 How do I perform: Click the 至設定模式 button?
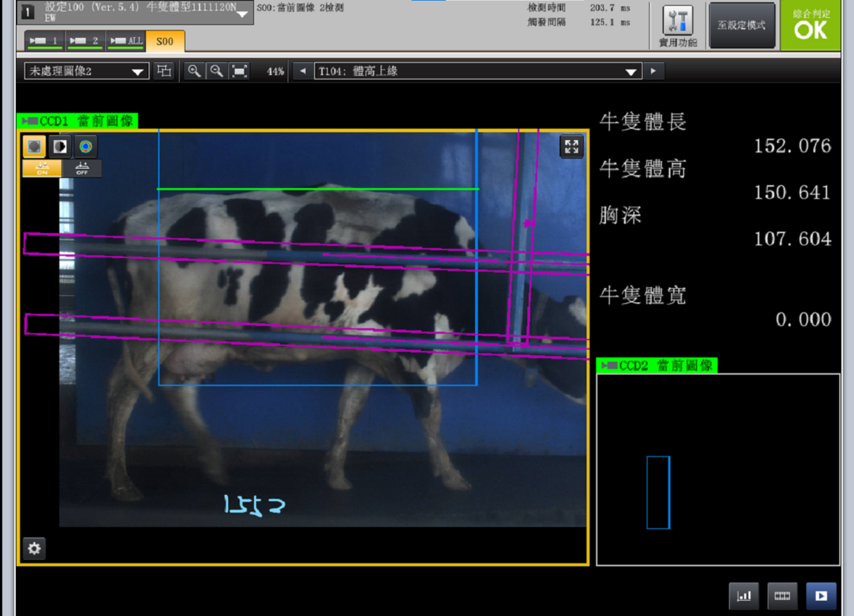(x=741, y=26)
